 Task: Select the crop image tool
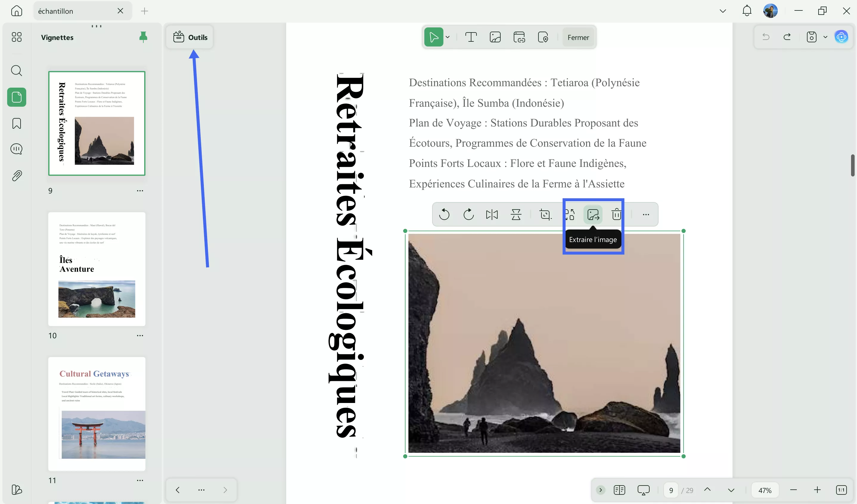(545, 215)
